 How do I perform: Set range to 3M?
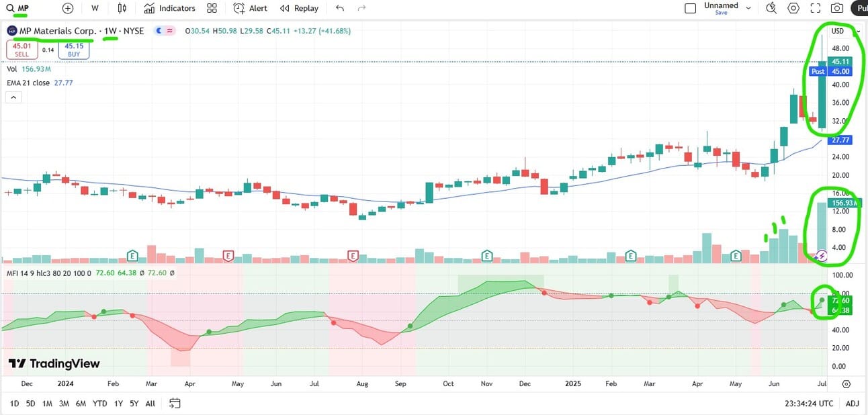[x=64, y=404]
